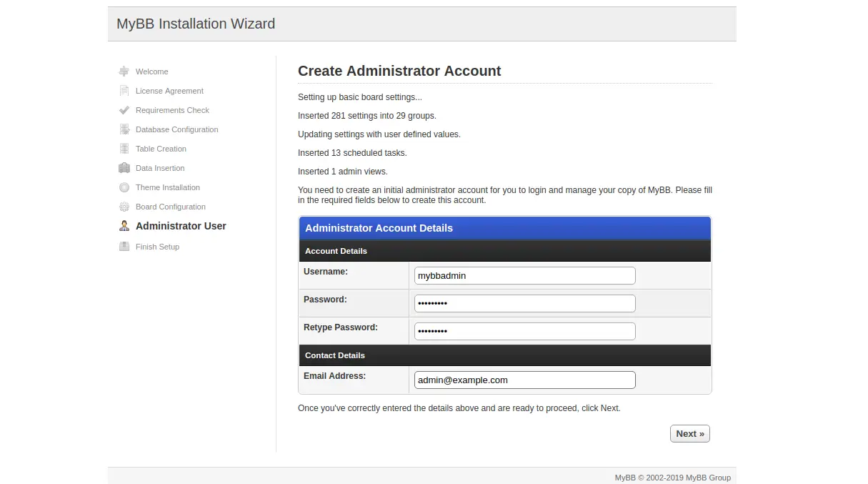
Task: Click the Finish Setup step icon
Action: [x=124, y=247]
